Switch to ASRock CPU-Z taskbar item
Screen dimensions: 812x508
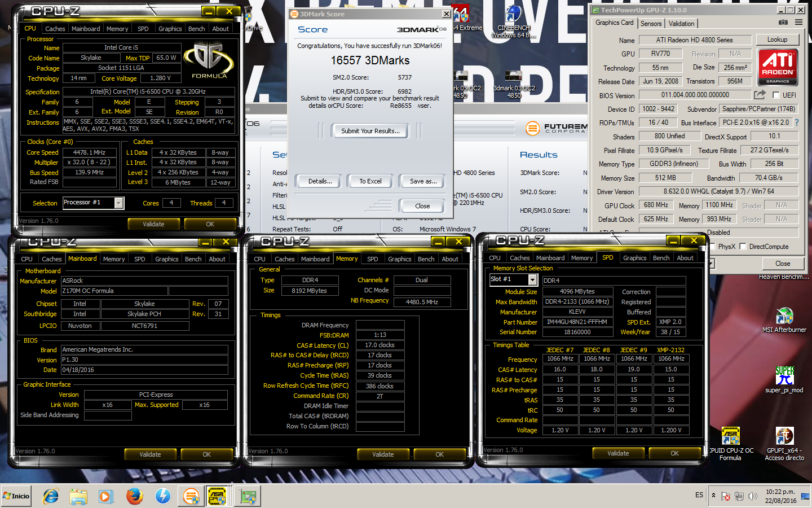(217, 496)
